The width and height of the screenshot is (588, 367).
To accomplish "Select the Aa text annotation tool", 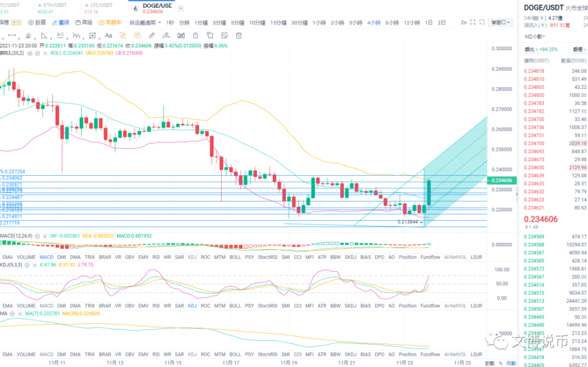I will click(x=108, y=36).
